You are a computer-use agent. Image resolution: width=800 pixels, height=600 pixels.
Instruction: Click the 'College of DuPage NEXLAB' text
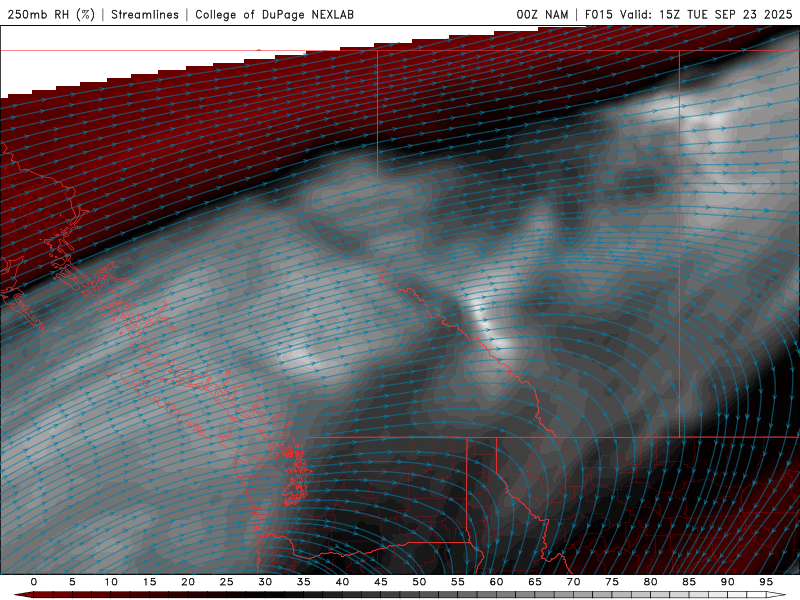[274, 14]
